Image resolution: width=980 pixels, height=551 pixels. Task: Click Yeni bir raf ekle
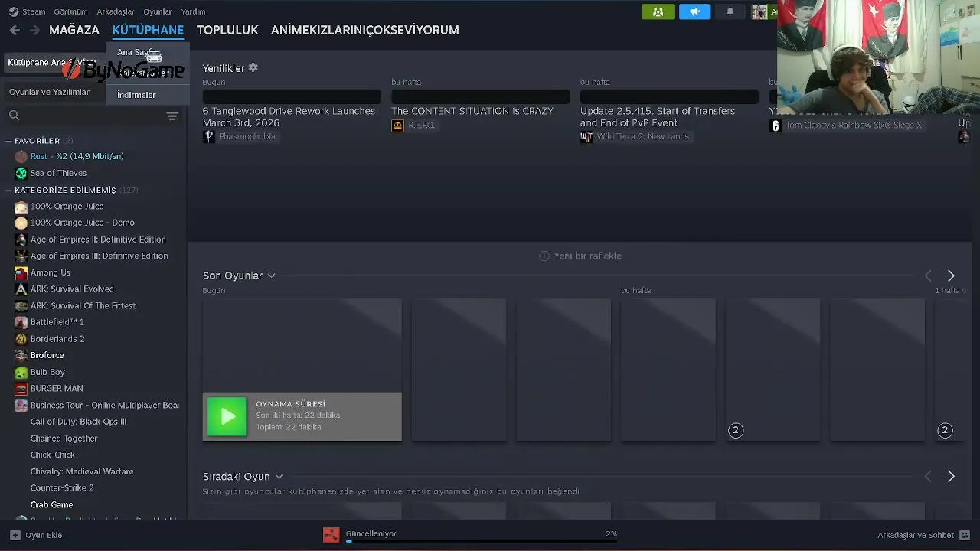pos(588,256)
